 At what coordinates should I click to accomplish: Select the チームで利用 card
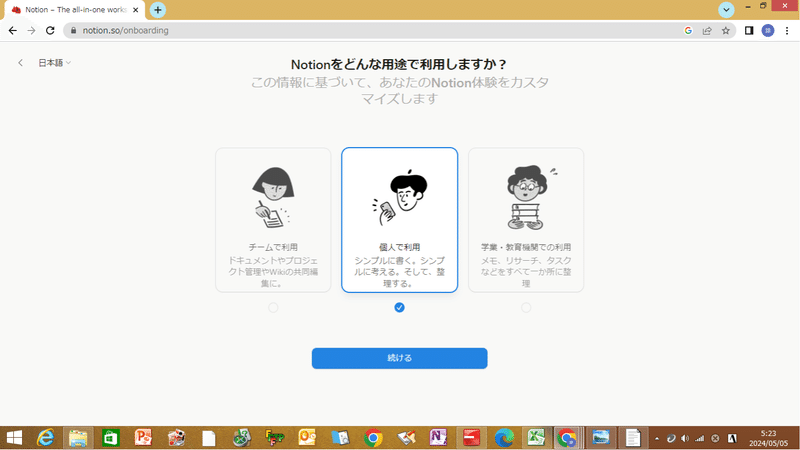pos(273,220)
